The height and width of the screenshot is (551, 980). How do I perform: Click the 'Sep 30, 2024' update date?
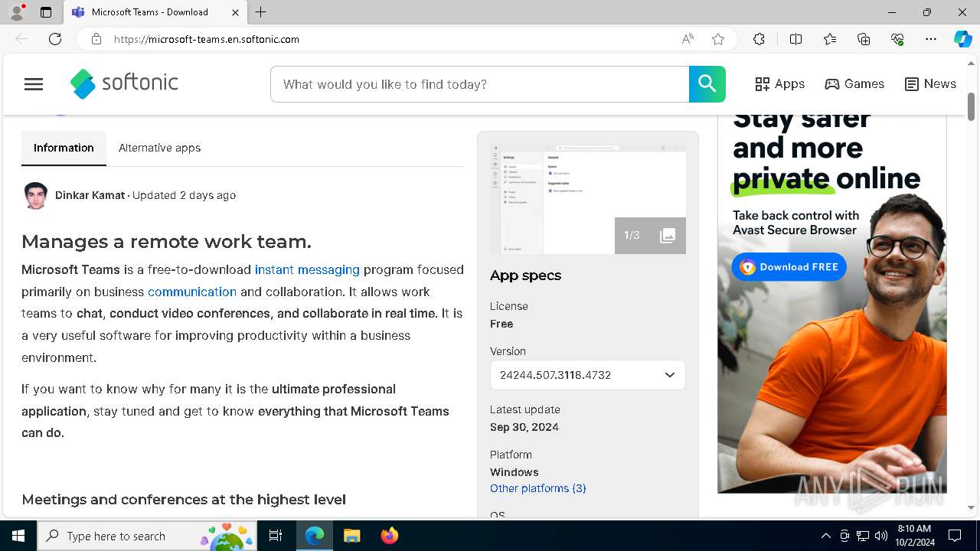524,427
